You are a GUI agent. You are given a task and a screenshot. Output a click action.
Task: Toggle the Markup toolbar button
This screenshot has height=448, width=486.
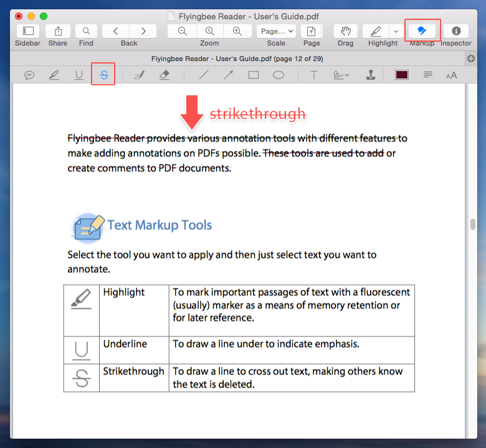coord(422,31)
